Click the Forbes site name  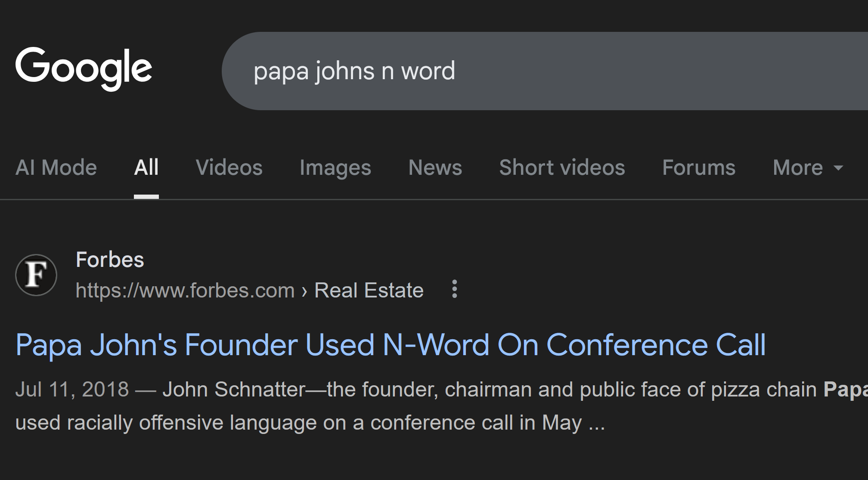(x=110, y=260)
